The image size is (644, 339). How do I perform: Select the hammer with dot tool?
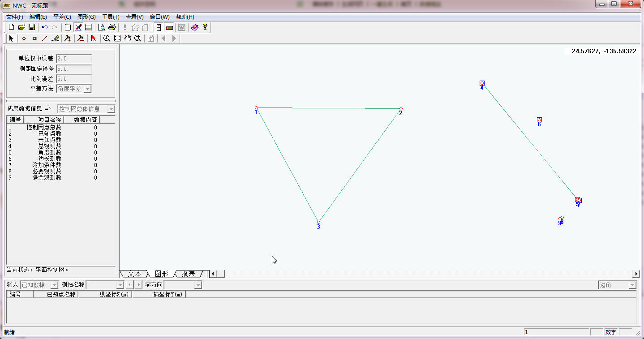pyautogui.click(x=68, y=39)
